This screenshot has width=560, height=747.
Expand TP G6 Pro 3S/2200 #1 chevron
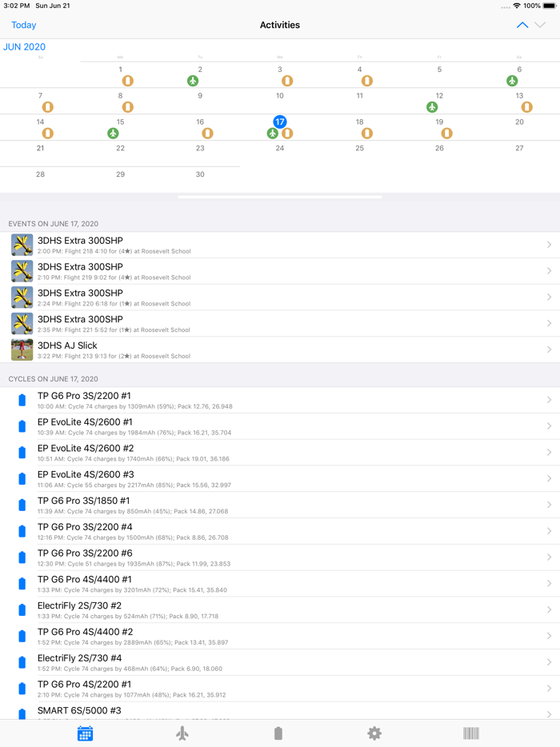[549, 400]
